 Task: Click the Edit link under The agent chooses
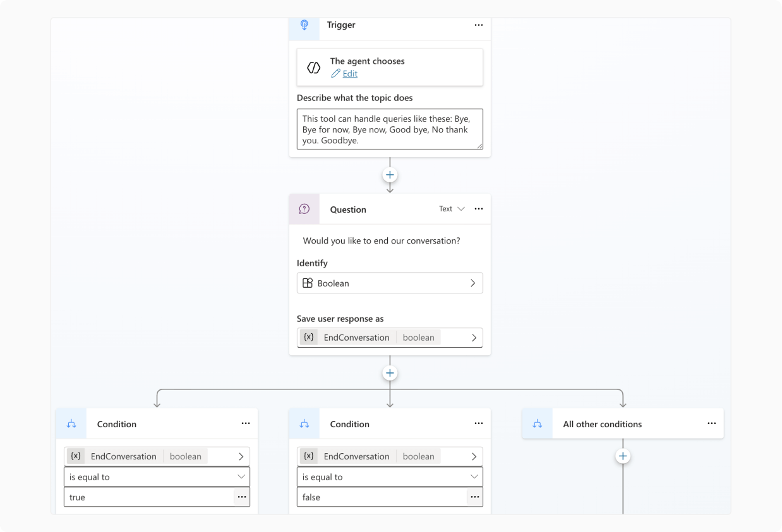point(349,74)
